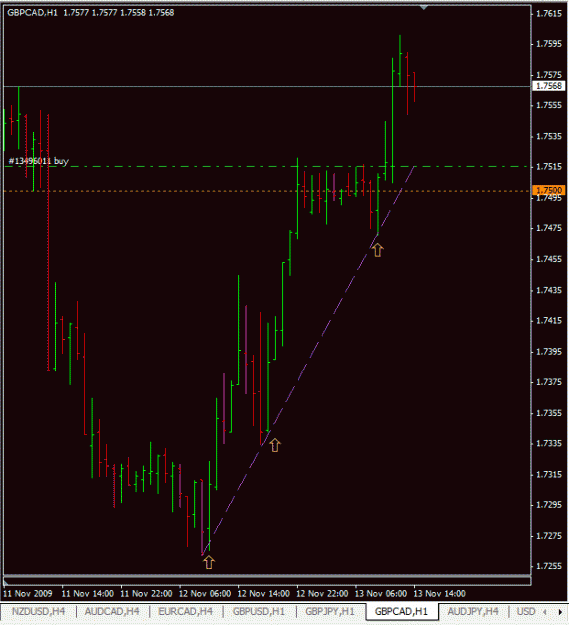The image size is (569, 625).
Task: Switch to the AUDCAD,H4 chart tab
Action: 112,611
